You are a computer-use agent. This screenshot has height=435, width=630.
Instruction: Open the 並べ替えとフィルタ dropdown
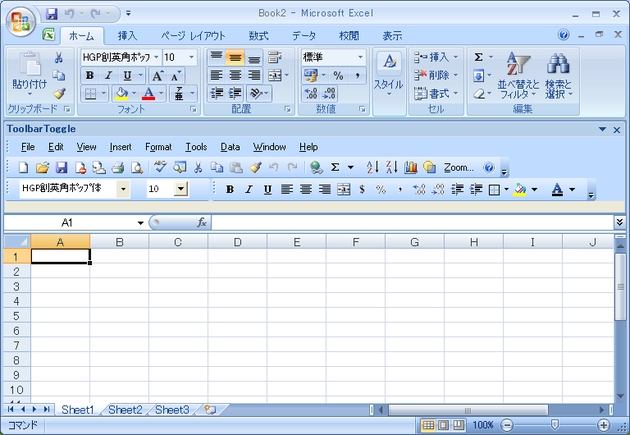pos(518,76)
